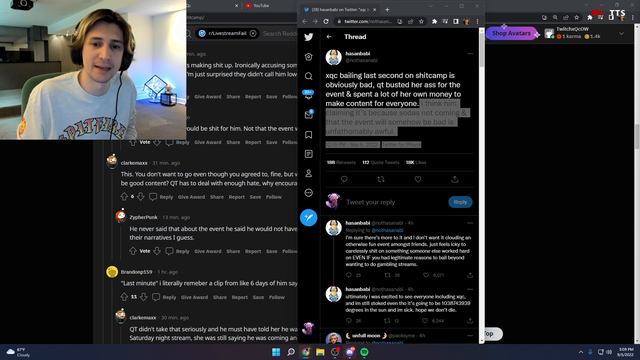Viewport: 640px width, 360px height.
Task: Click Share on Brandonp559 comment
Action: tap(220, 298)
